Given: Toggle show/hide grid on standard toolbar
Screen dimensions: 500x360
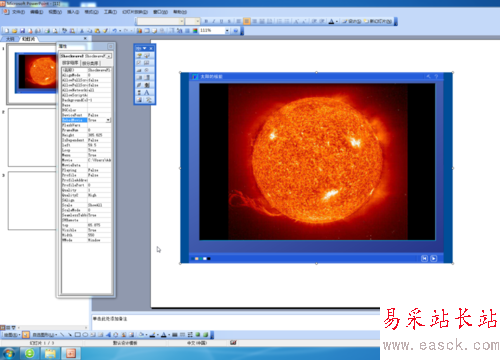Looking at the screenshot, I should pyautogui.click(x=187, y=31).
